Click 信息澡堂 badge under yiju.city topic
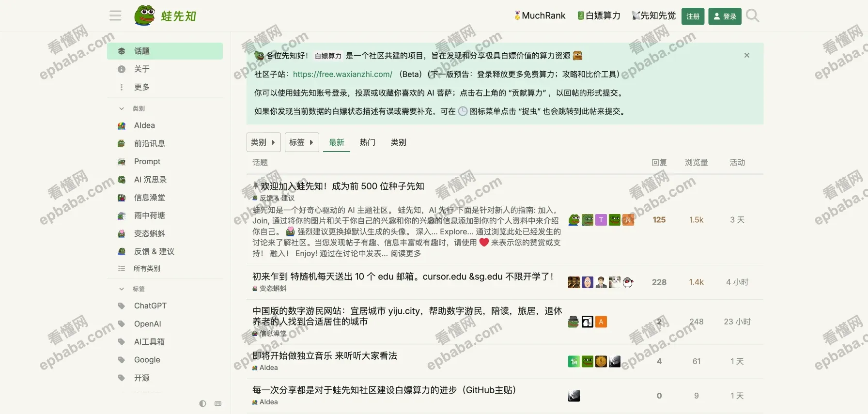The height and width of the screenshot is (414, 868). tap(269, 333)
